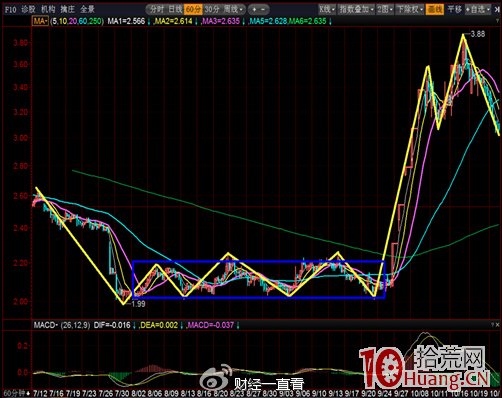Open MACD panel help question mark
Image resolution: width=502 pixels, height=398 pixels.
pyautogui.click(x=492, y=324)
